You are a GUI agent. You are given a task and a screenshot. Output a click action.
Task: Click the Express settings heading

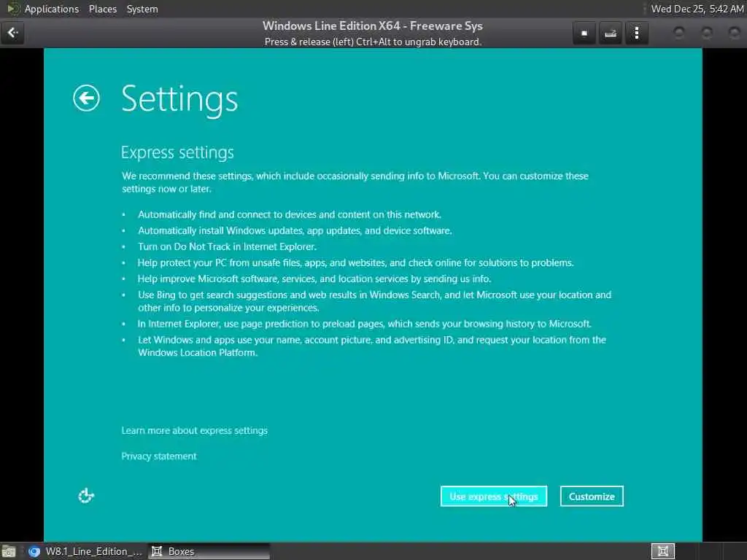pos(177,152)
